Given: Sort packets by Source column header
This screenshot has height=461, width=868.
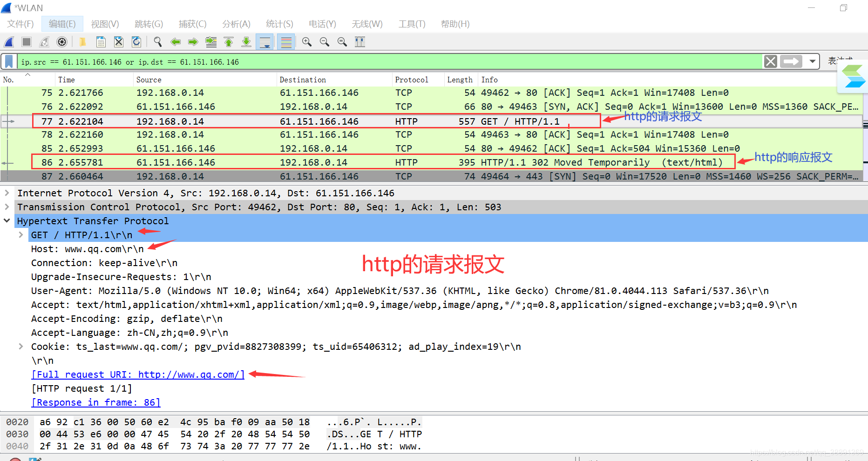Looking at the screenshot, I should click(x=205, y=80).
